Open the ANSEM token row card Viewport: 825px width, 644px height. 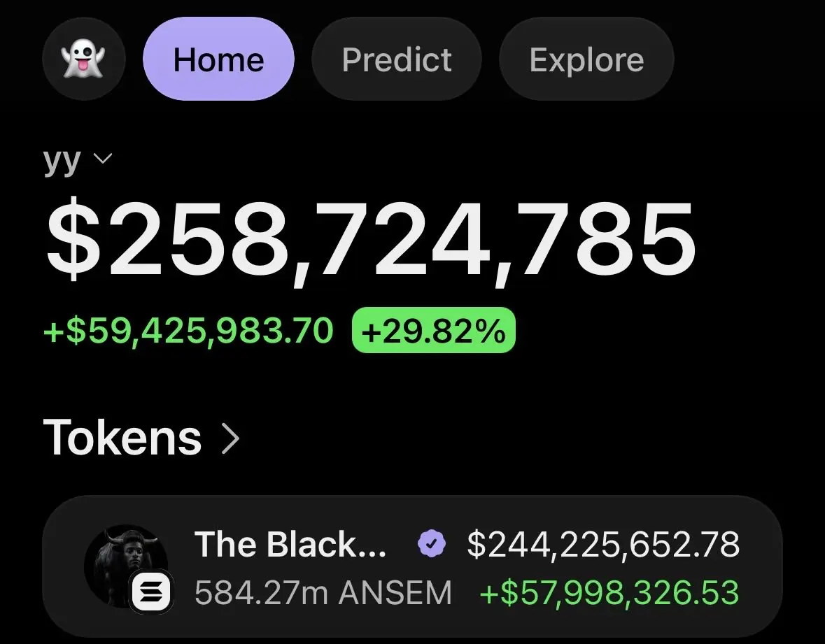(x=412, y=566)
